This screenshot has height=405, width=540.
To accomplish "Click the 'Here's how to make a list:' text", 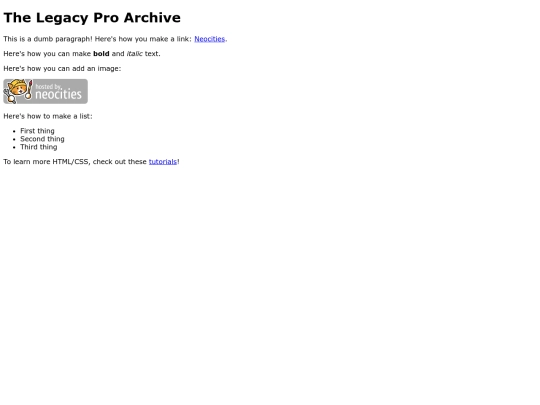I will 48,116.
